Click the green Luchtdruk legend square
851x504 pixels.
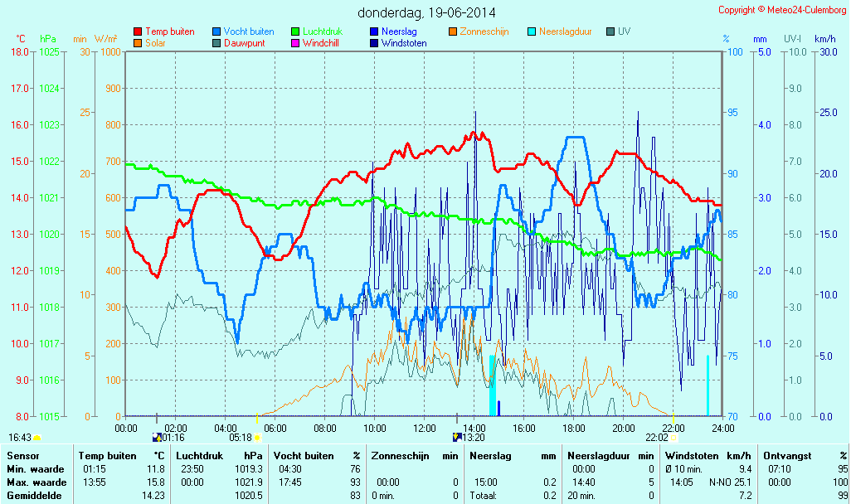point(295,31)
